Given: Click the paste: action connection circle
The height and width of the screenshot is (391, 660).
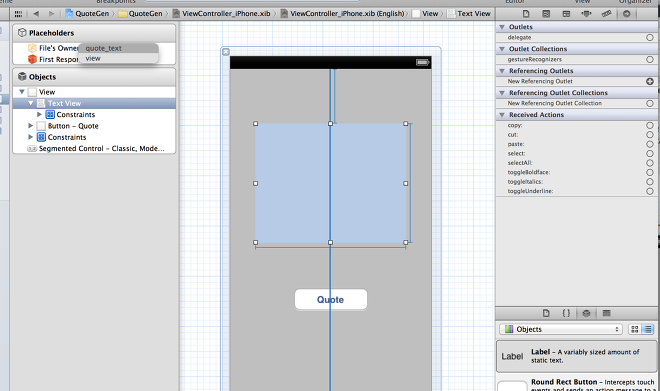Looking at the screenshot, I should tap(650, 144).
